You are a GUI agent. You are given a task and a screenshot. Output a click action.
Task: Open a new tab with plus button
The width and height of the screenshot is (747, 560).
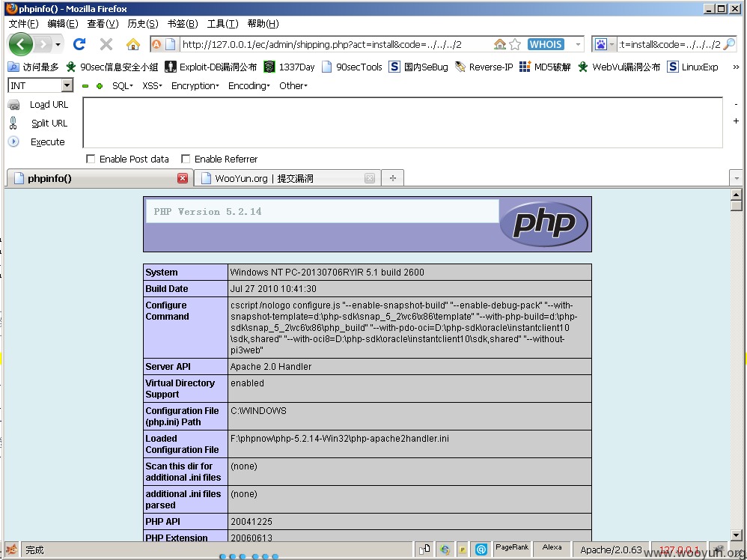tap(392, 178)
